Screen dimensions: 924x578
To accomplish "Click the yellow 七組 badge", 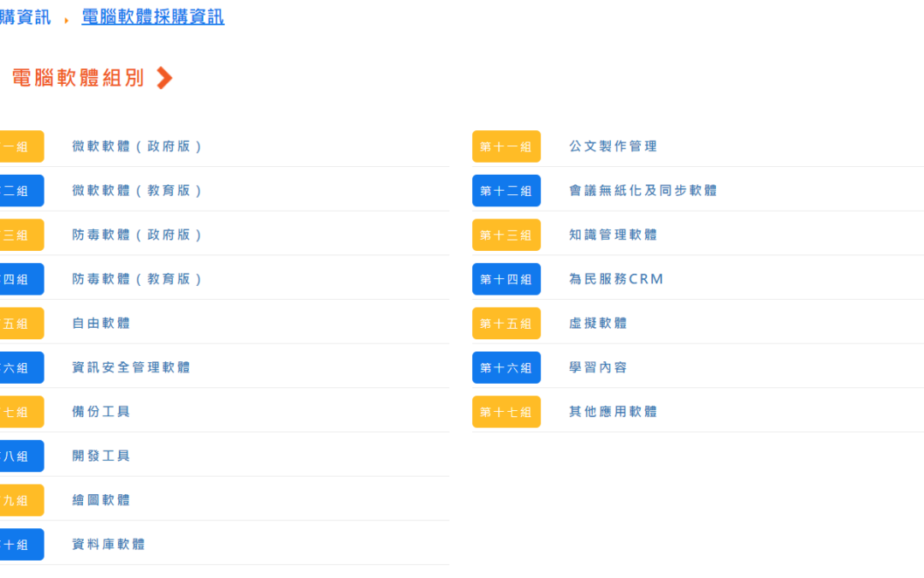I will click(x=21, y=412).
